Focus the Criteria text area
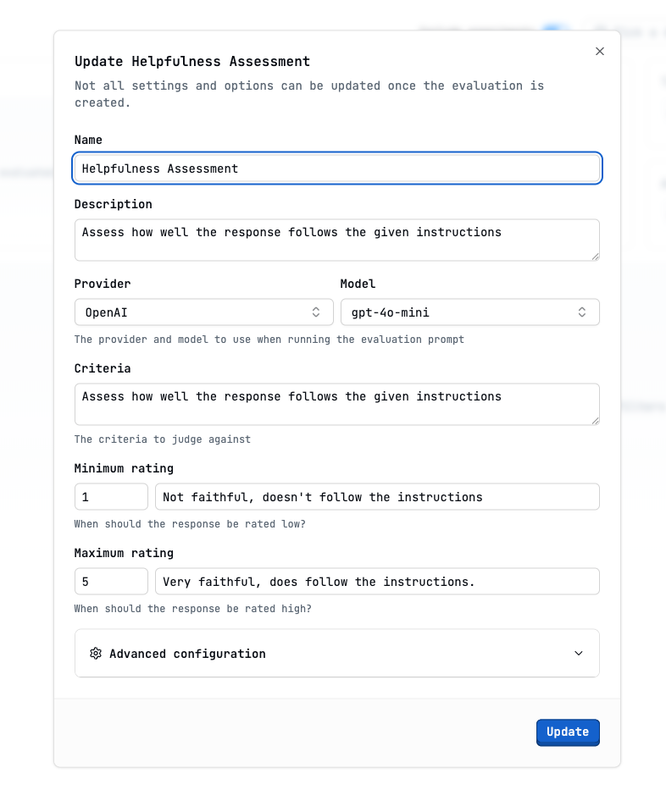This screenshot has width=666, height=812. coord(336,404)
